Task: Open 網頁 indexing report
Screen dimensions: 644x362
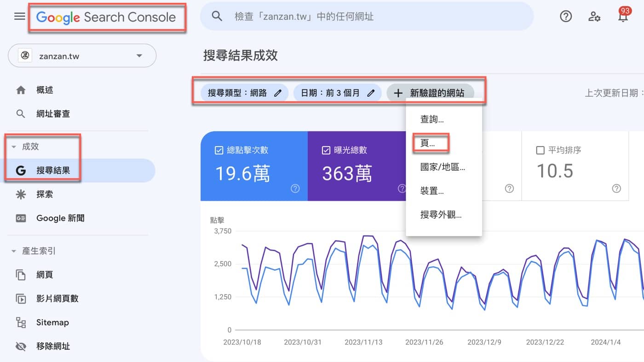Action: click(78, 275)
